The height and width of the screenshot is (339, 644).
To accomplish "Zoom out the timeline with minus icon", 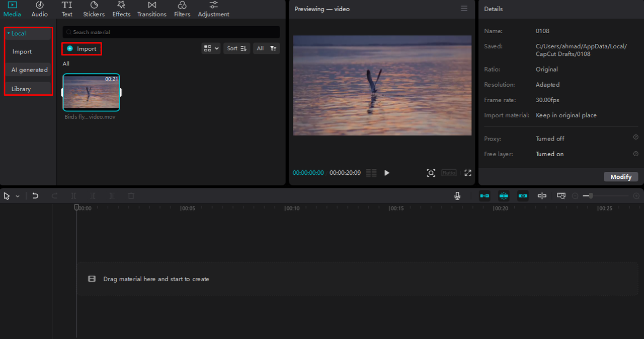I will (x=575, y=196).
